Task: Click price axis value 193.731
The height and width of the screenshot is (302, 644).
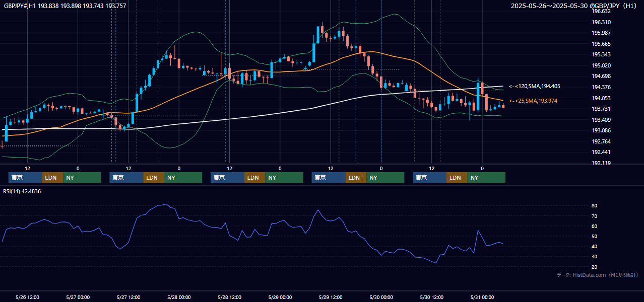Action: click(601, 109)
